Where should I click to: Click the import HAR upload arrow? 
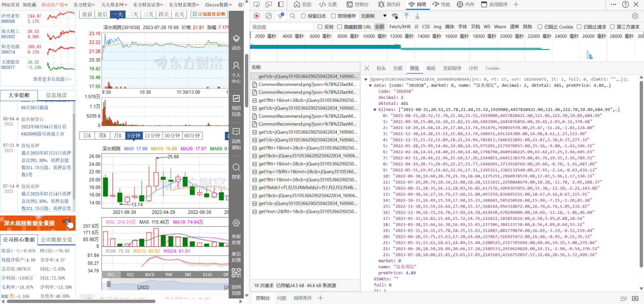407,16
